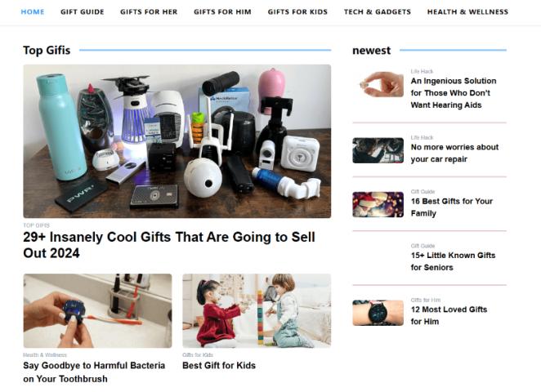The height and width of the screenshot is (392, 541).
Task: Open the 29+ Insanely Cool Gifts headline
Action: [169, 245]
